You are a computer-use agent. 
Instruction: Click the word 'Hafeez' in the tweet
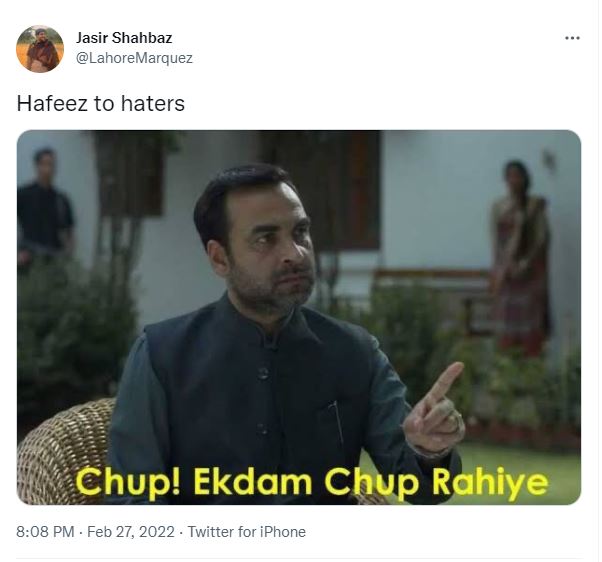(x=52, y=103)
